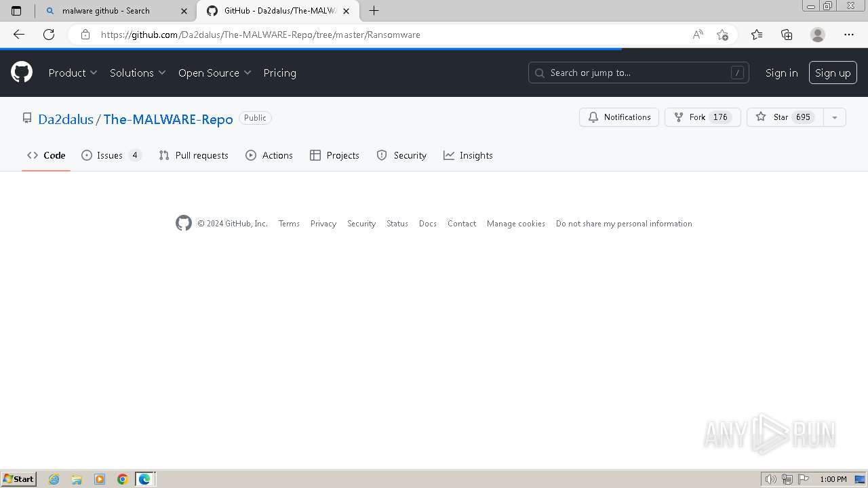Star the repository with Star button
The image size is (868, 488).
coord(785,117)
